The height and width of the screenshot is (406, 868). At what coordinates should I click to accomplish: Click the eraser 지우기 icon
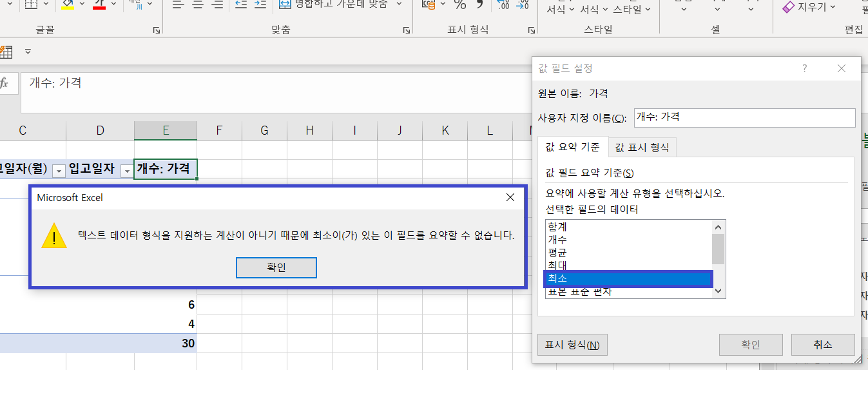pyautogui.click(x=789, y=7)
